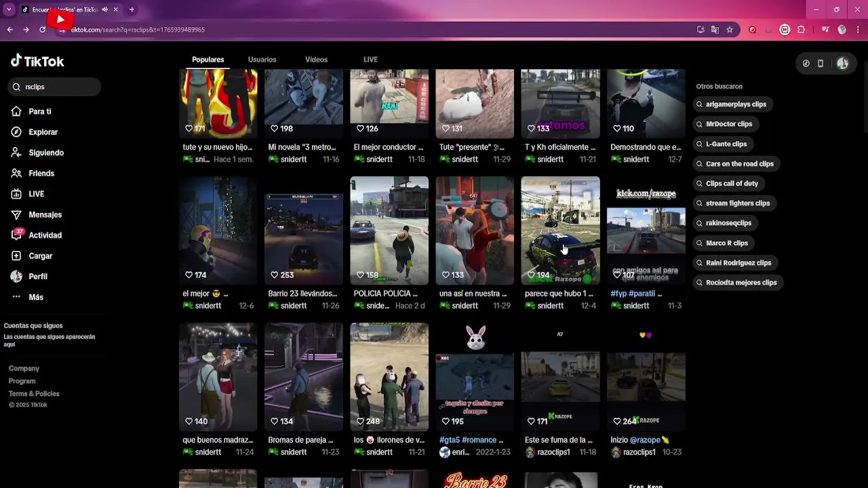
Task: Switch to Usuarios tab
Action: pos(262,60)
